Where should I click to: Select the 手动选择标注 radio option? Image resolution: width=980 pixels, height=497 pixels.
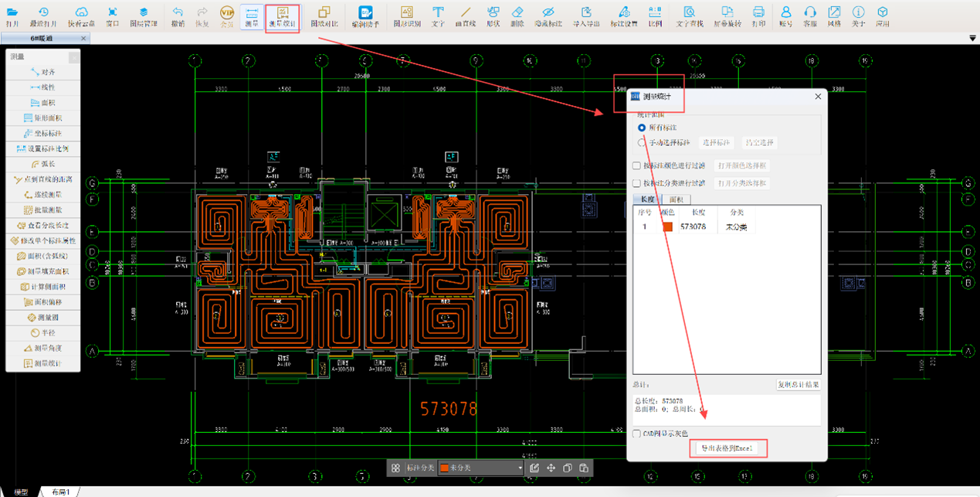[x=642, y=143]
